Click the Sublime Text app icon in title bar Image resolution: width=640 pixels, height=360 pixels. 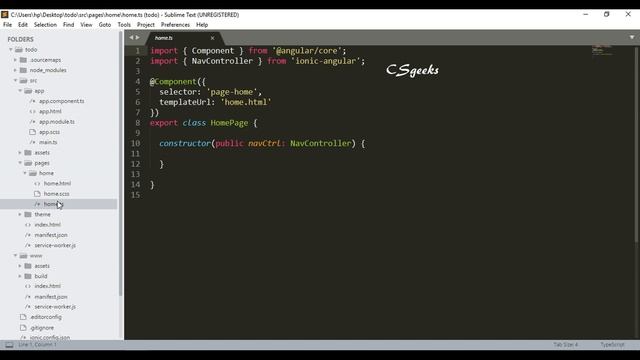pos(4,14)
